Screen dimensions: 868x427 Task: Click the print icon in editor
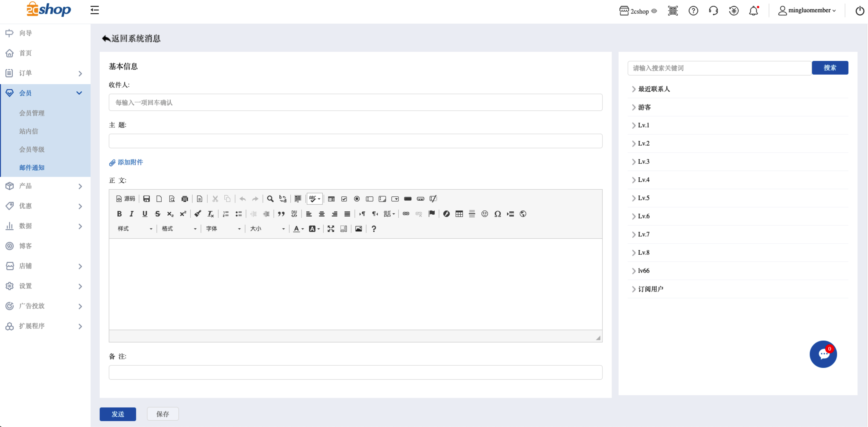point(184,199)
